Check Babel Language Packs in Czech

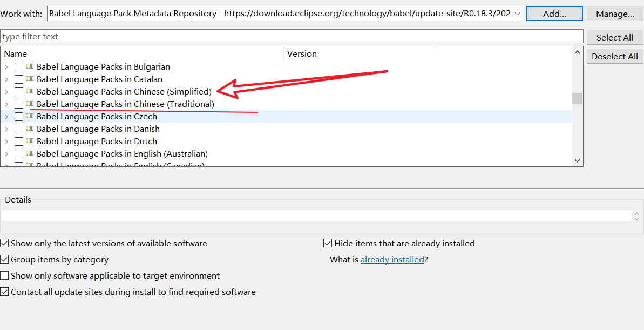tap(19, 117)
